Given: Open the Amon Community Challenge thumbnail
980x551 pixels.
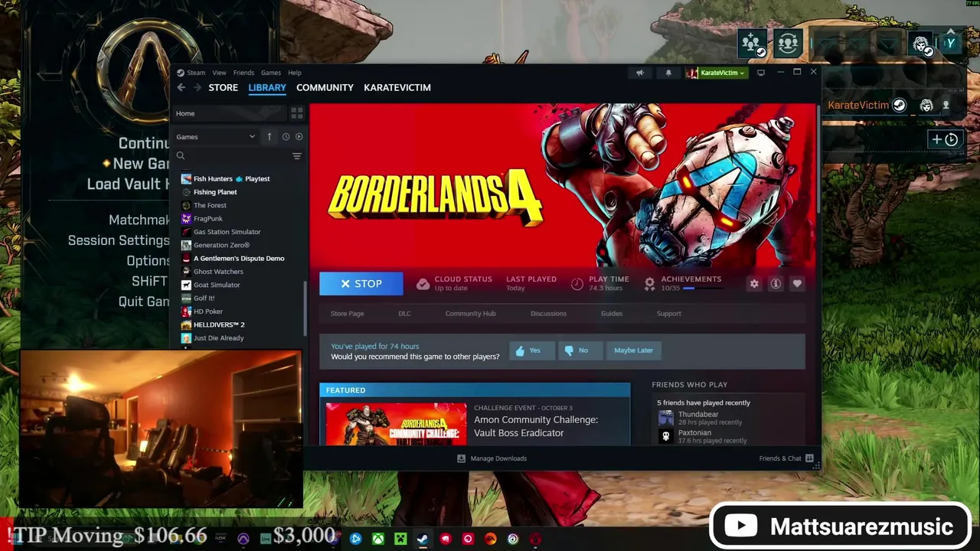Looking at the screenshot, I should [396, 423].
